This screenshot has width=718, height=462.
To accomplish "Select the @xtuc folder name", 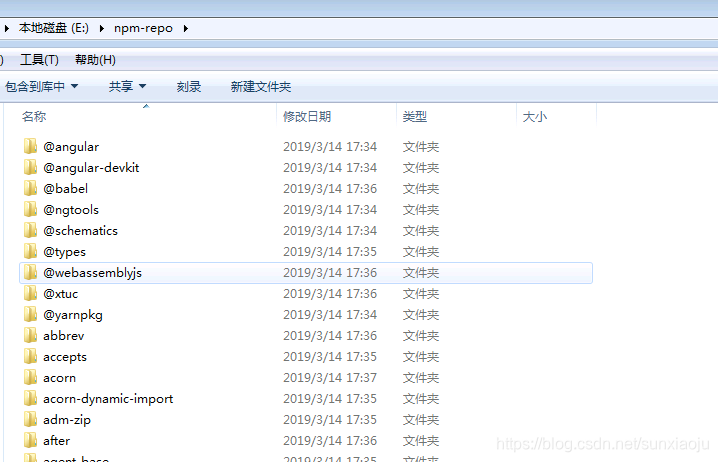I will (60, 294).
